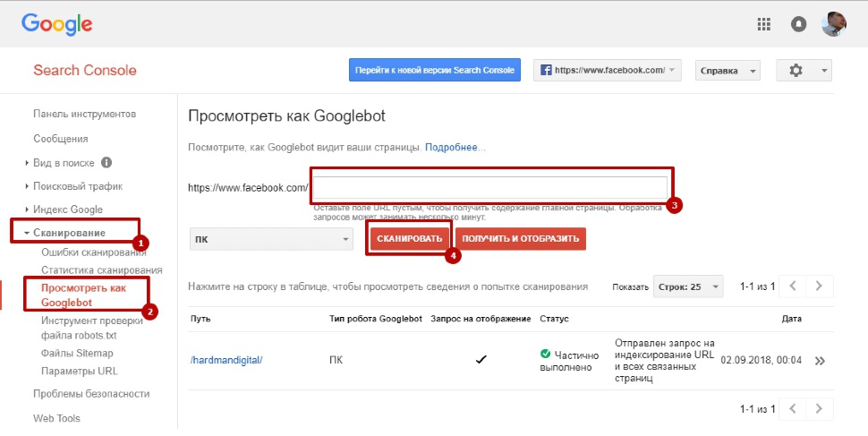Open Инструмент проверки файла robots.txt
This screenshot has width=868, height=436.
(x=92, y=328)
